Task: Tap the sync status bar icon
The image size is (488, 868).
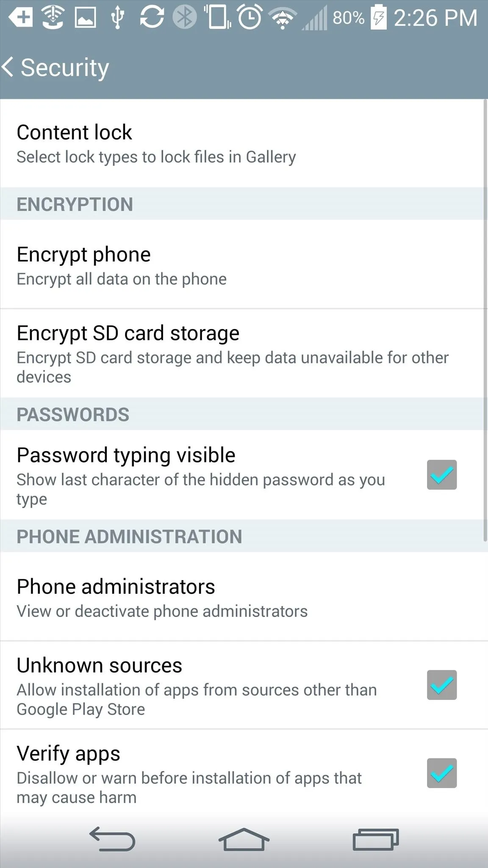Action: (x=152, y=17)
